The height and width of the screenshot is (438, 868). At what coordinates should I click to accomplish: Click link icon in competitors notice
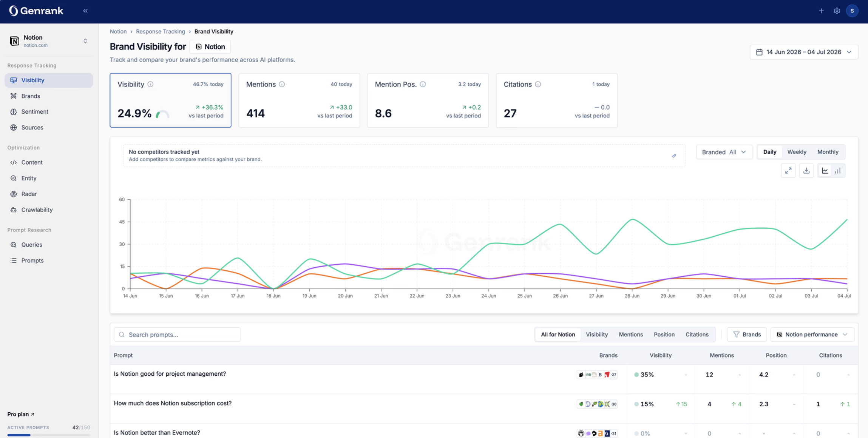coord(674,156)
